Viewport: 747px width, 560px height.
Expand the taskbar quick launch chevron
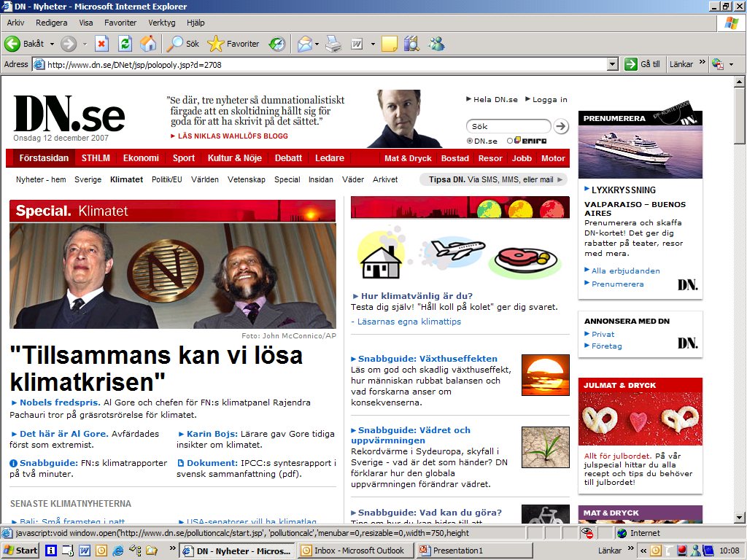point(172,548)
